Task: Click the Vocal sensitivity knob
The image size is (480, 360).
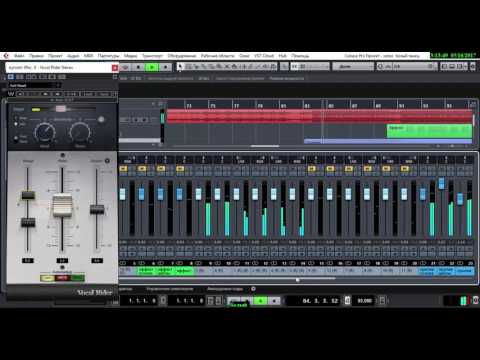Action: pyautogui.click(x=45, y=132)
